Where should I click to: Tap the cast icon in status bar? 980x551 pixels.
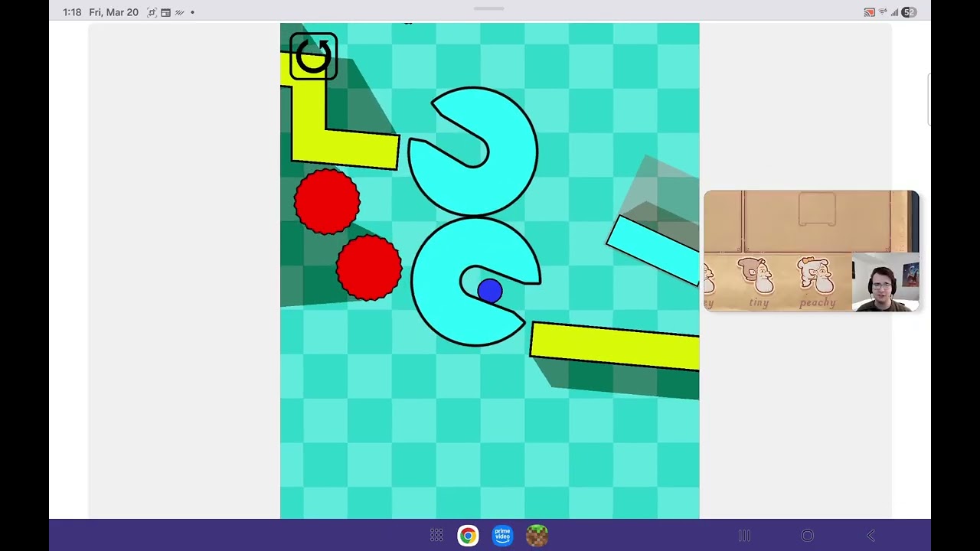coord(869,12)
